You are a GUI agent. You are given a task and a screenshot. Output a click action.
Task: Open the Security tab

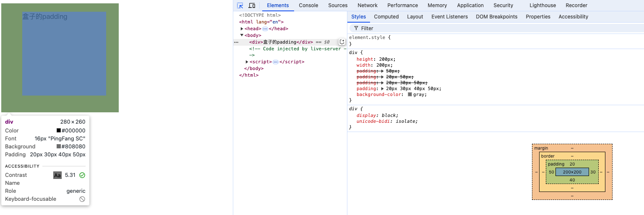(503, 5)
